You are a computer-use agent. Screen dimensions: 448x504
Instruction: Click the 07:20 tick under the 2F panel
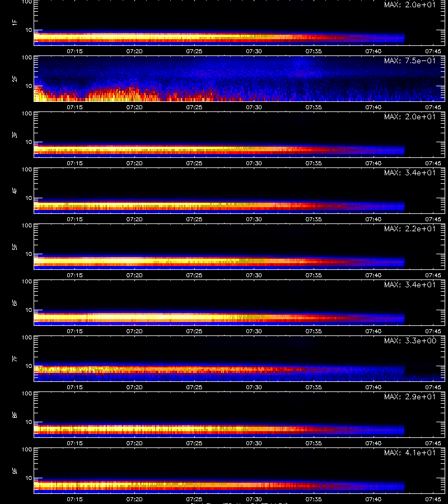click(134, 108)
